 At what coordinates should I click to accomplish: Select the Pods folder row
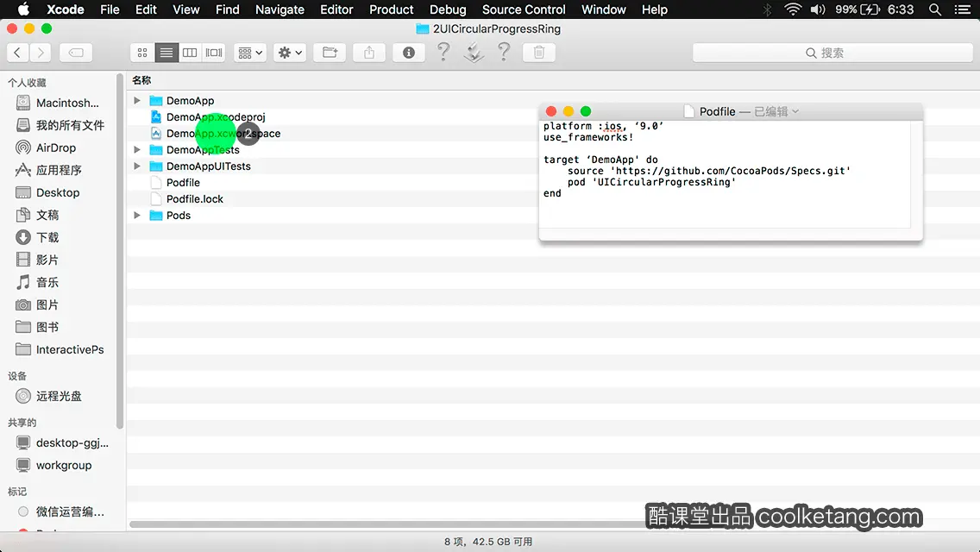pos(178,215)
